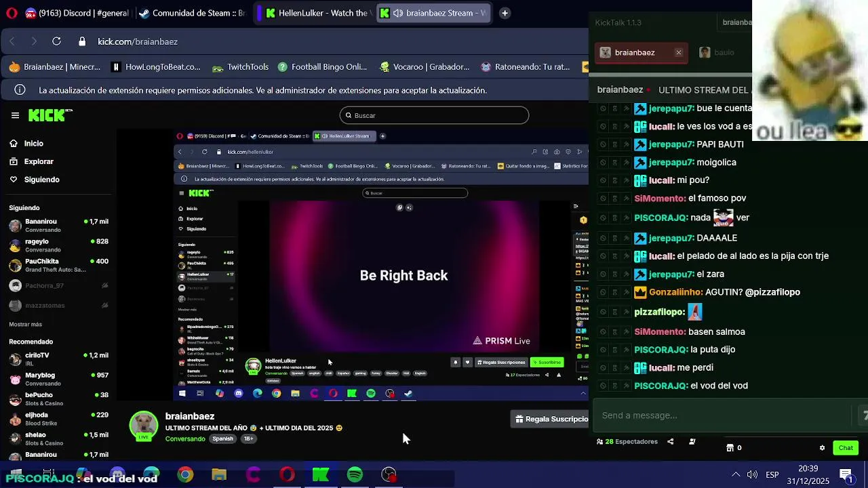Ban user on the PAPI BAUTI message row
Screen dimensions: 868x488
pyautogui.click(x=603, y=144)
